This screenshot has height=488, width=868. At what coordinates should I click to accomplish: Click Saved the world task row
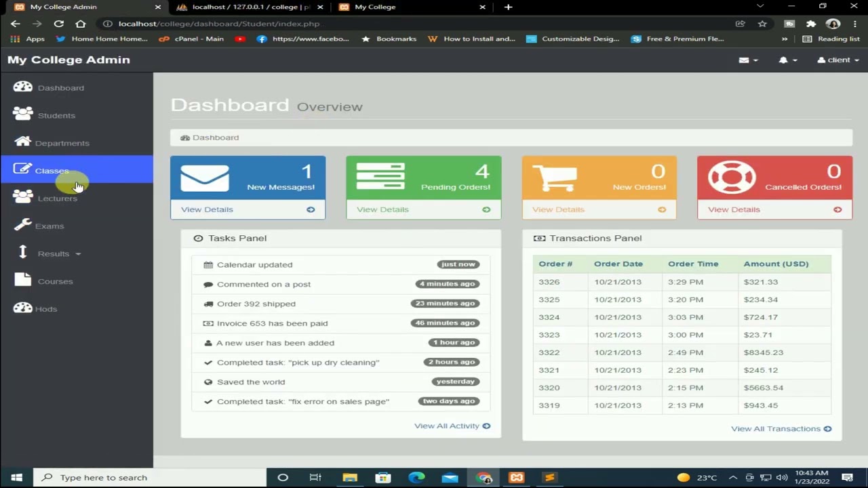click(x=340, y=382)
